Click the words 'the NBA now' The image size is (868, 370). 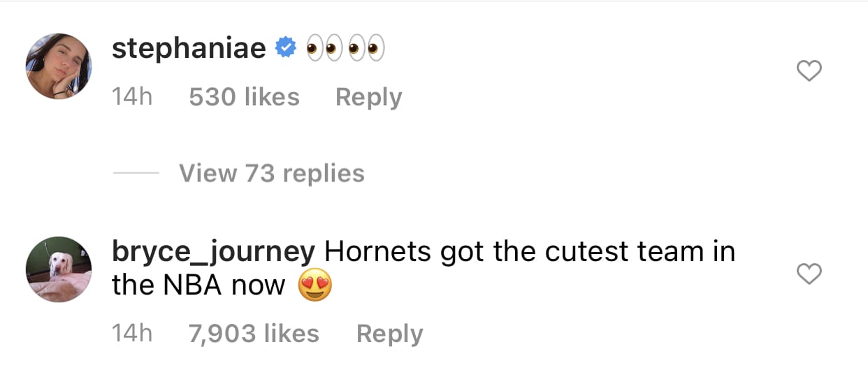tap(198, 286)
